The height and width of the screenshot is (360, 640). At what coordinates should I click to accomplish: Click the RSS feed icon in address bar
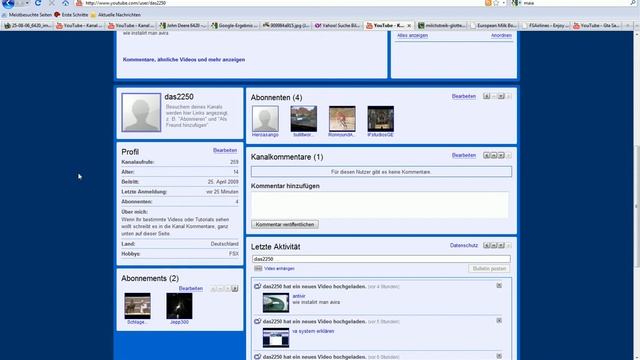[488, 3]
